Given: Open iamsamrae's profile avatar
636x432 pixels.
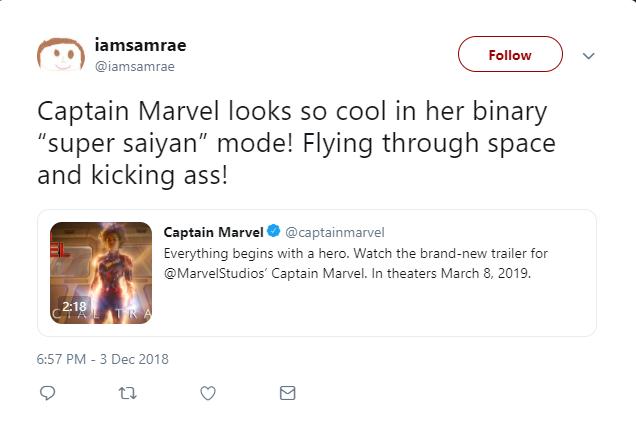Looking at the screenshot, I should pos(59,57).
